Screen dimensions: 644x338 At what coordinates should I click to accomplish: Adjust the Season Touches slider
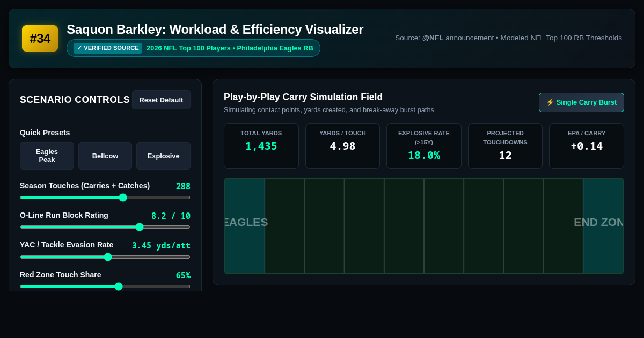coord(105,197)
